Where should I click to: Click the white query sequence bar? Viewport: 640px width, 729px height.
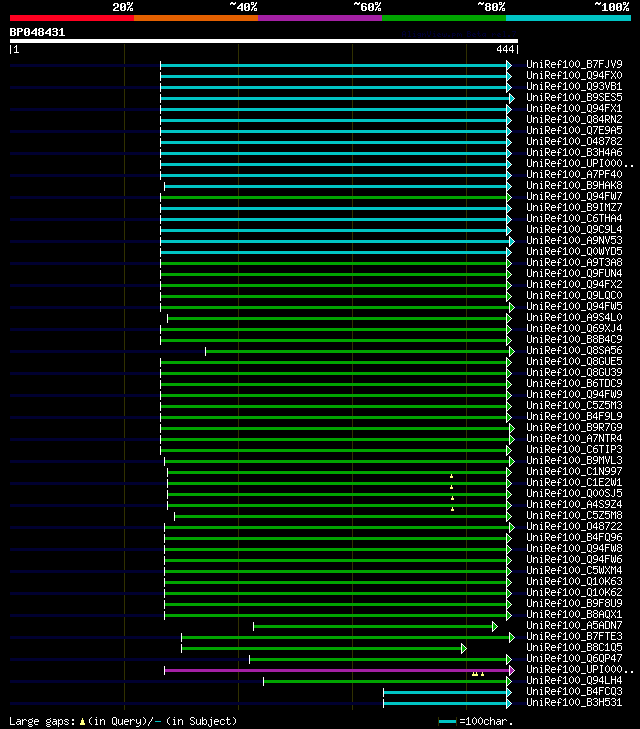tap(264, 41)
